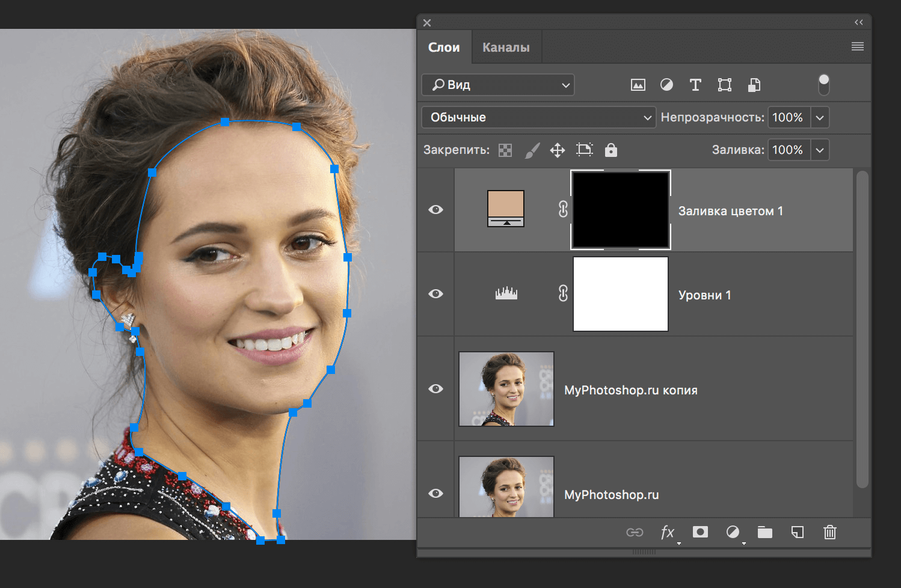Open the Непрозрачность value dropdown
Image resolution: width=901 pixels, height=588 pixels.
tap(820, 117)
